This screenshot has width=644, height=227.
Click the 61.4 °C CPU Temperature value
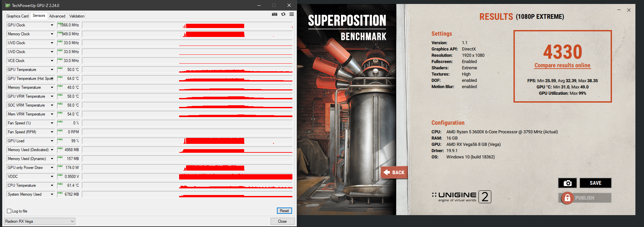point(69,185)
